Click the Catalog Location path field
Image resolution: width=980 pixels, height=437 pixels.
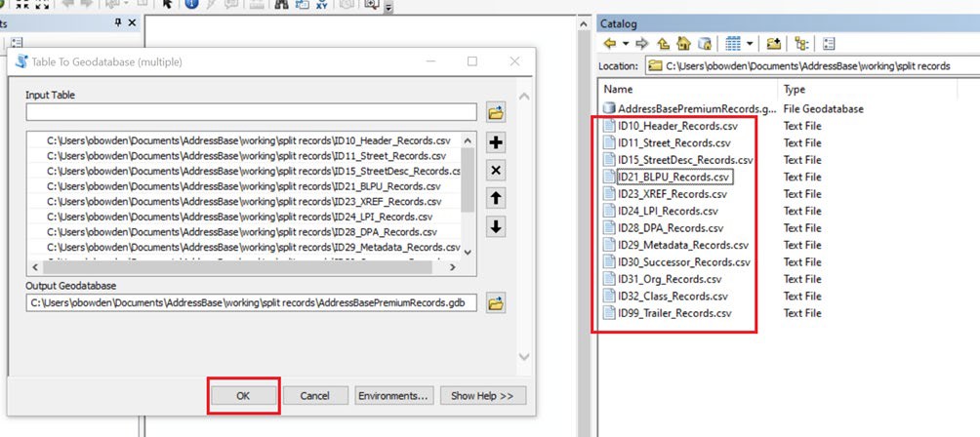(811, 65)
